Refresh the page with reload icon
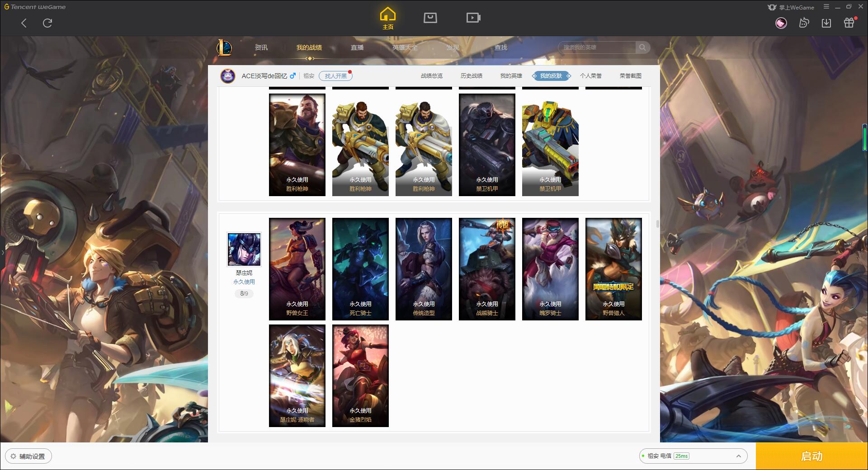This screenshot has height=470, width=868. [47, 23]
